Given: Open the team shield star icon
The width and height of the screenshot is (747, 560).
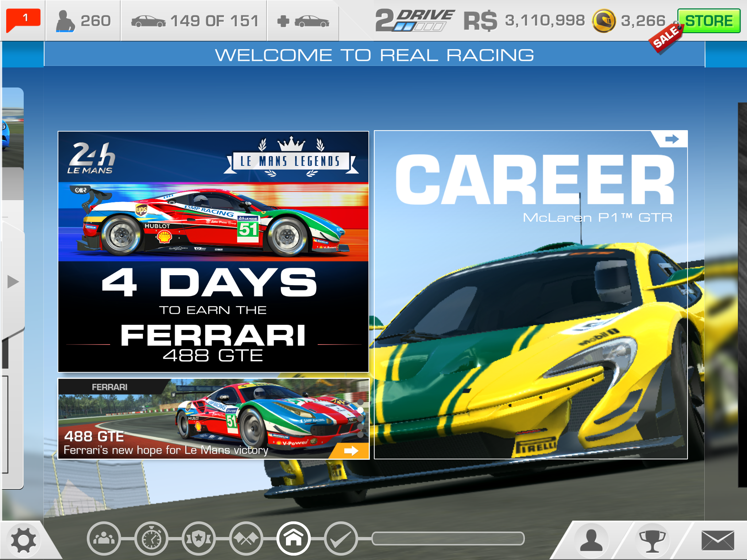Looking at the screenshot, I should (x=199, y=538).
